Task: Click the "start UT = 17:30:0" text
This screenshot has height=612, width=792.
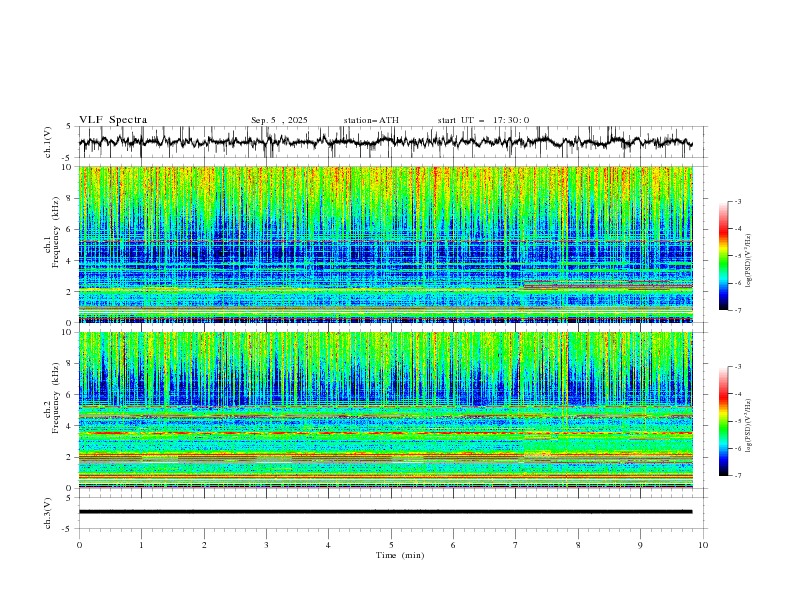Action: 483,120
